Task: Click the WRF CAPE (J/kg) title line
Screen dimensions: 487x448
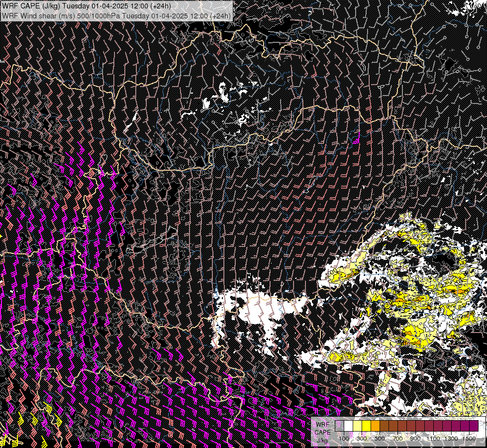Action: (87, 6)
